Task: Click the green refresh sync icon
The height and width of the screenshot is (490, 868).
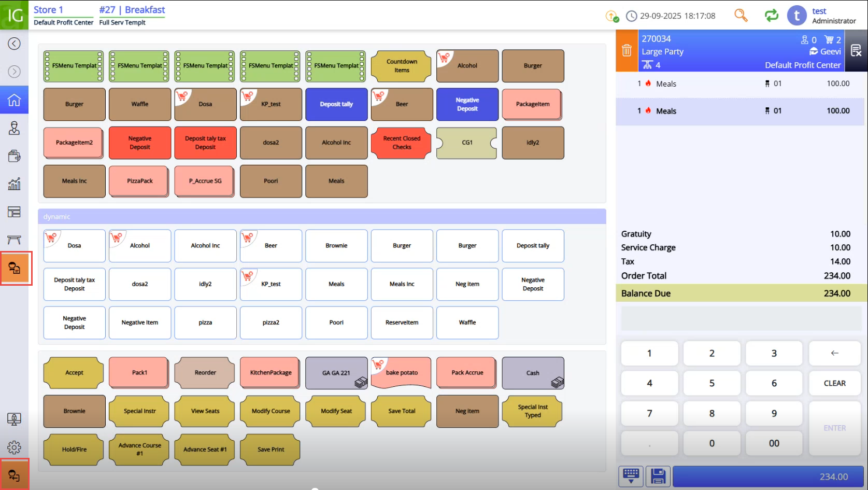Action: [772, 16]
